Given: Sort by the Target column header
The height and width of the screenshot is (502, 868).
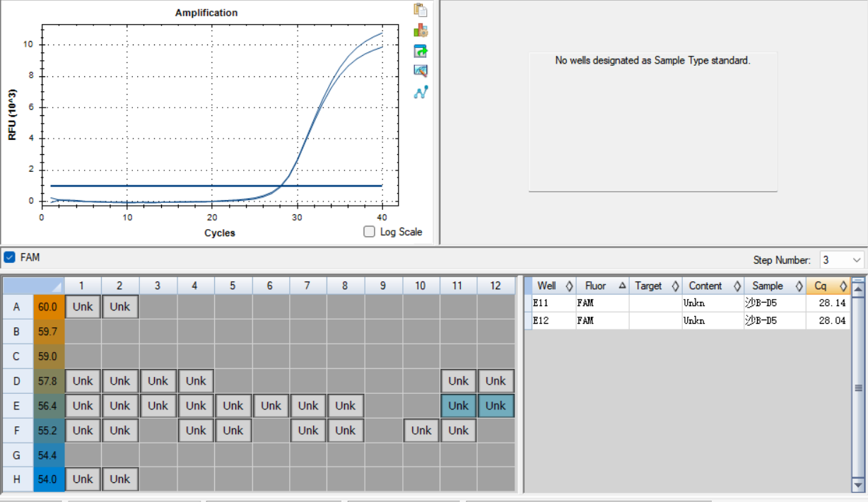Looking at the screenshot, I should (655, 286).
